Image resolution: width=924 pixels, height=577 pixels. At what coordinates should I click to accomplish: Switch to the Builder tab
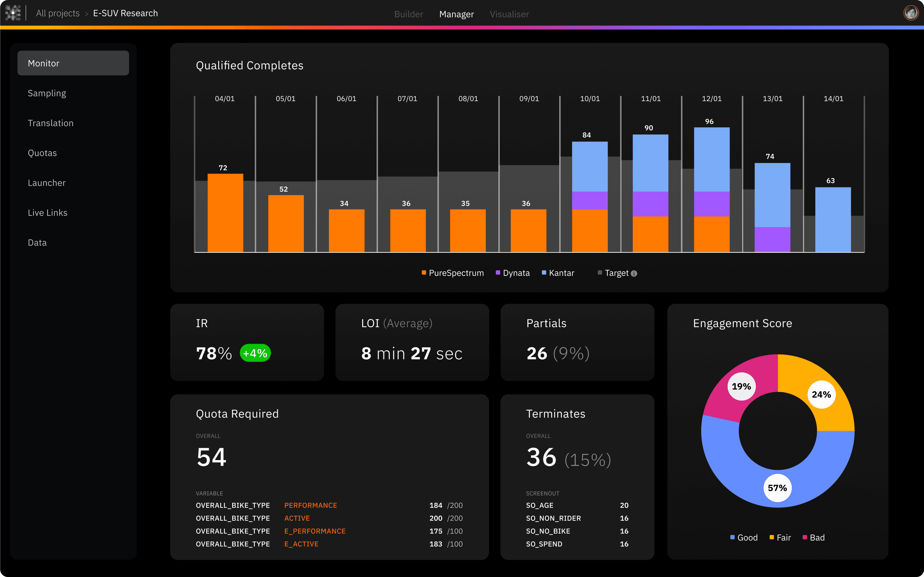click(x=409, y=14)
